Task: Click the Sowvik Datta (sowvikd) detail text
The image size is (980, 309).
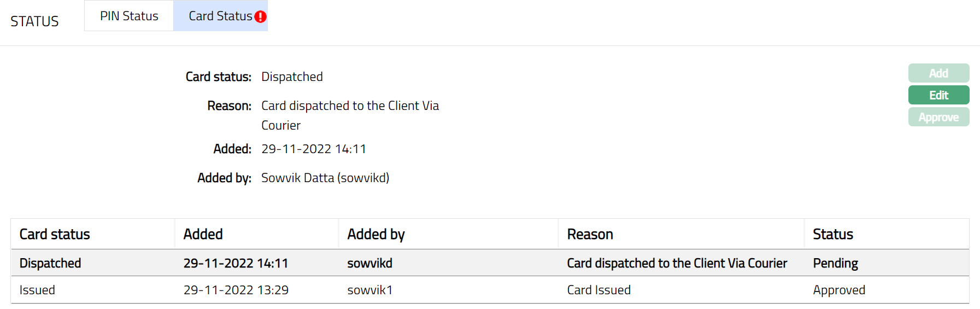Action: point(325,178)
